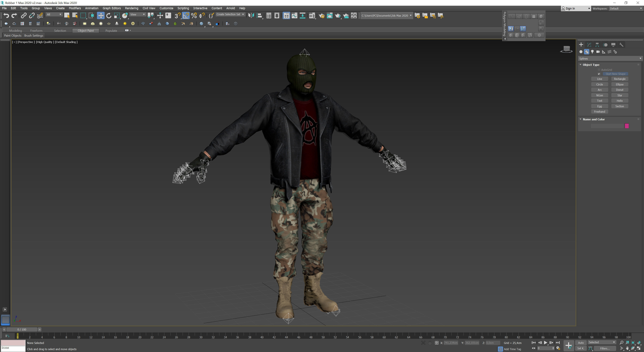Activate the Select and Rotate tool
Screen dimensions: 644x352
point(109,15)
